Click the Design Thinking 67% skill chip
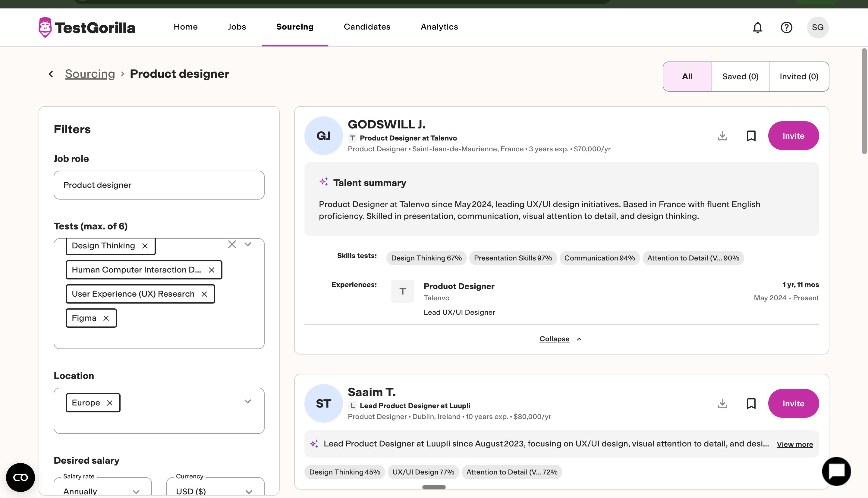 [x=426, y=258]
